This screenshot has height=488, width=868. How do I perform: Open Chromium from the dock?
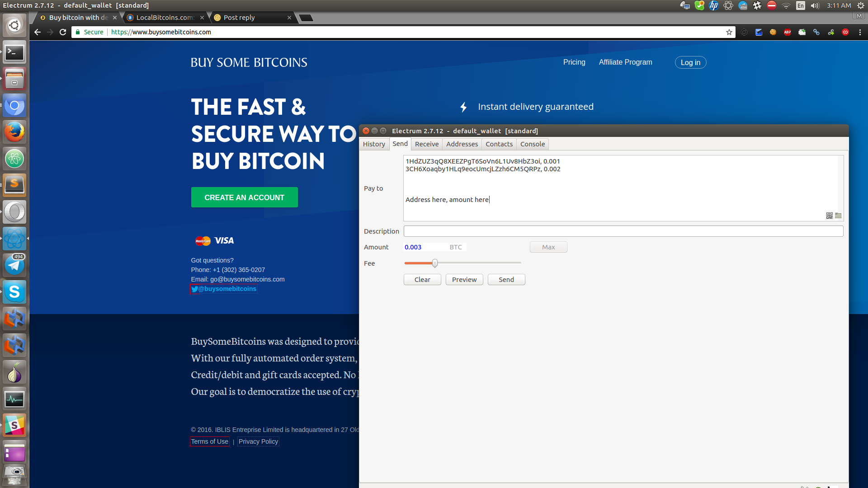14,106
